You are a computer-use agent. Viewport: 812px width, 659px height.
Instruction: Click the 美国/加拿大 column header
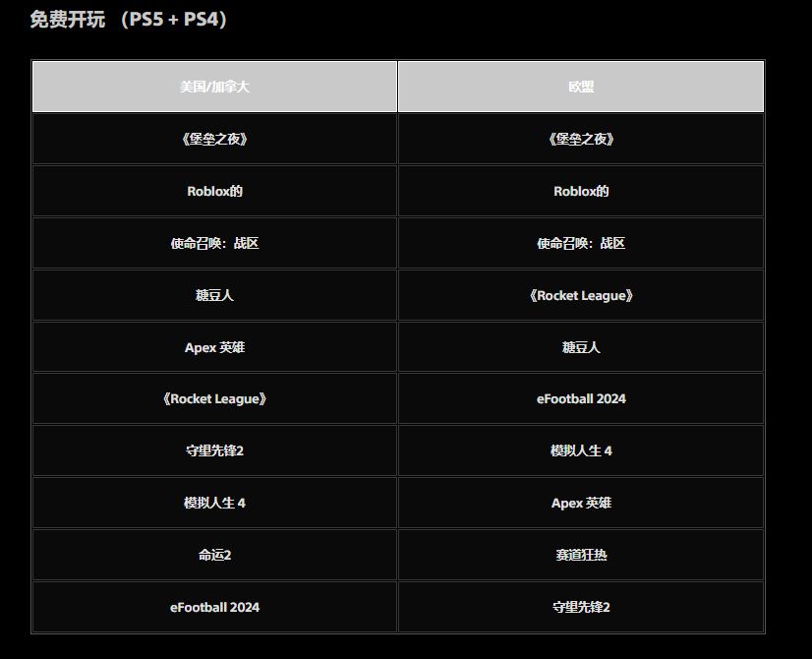point(214,87)
